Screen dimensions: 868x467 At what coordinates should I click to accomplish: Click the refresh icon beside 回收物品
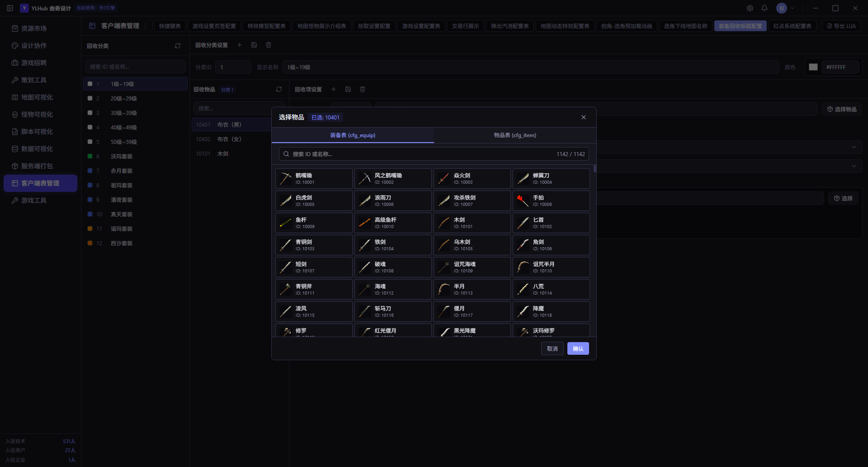click(279, 89)
